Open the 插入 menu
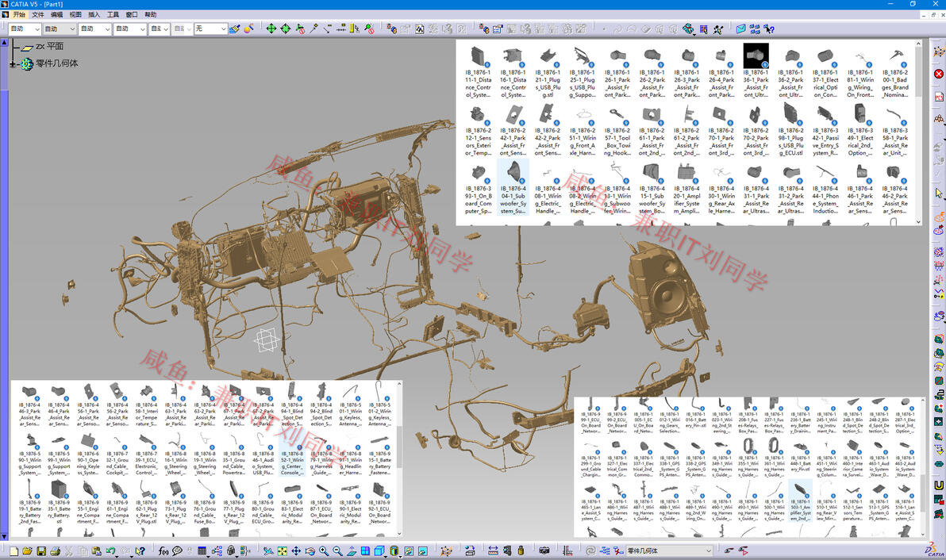 [94, 15]
